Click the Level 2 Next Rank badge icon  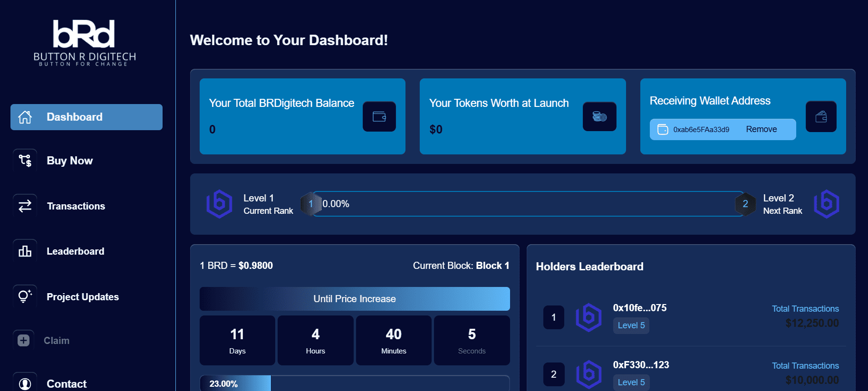pos(826,204)
